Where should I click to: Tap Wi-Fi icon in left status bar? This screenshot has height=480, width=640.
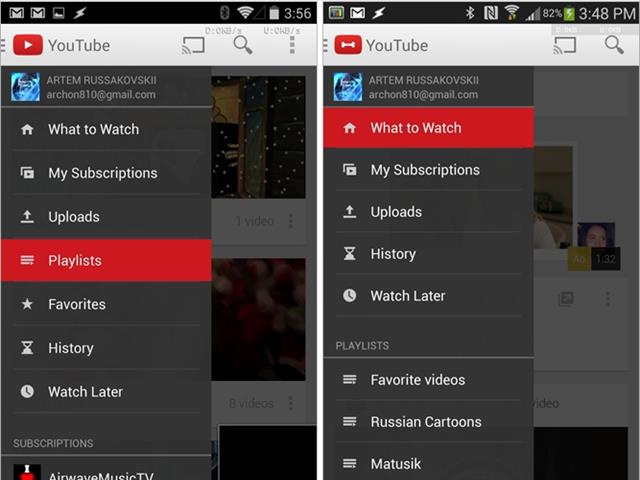click(x=245, y=13)
